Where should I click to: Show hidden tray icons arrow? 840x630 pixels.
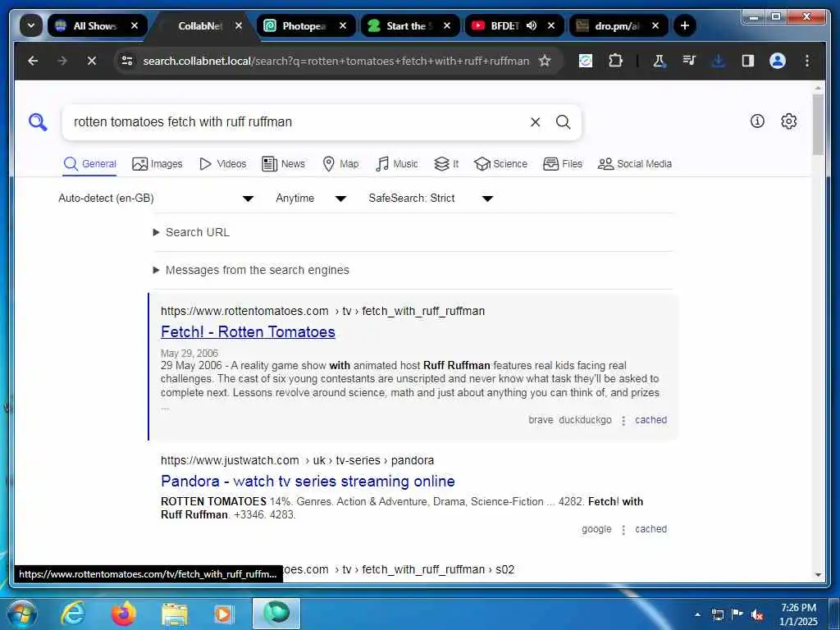[697, 615]
